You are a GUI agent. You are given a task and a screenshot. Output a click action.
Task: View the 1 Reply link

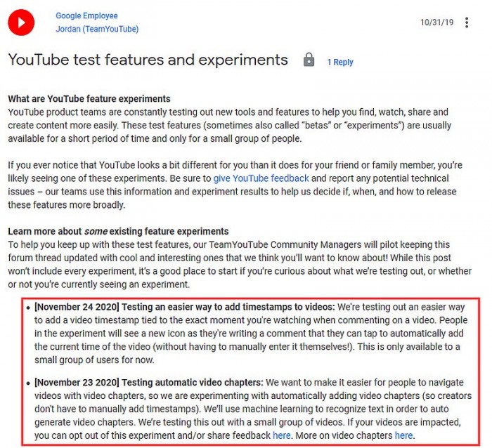click(340, 62)
